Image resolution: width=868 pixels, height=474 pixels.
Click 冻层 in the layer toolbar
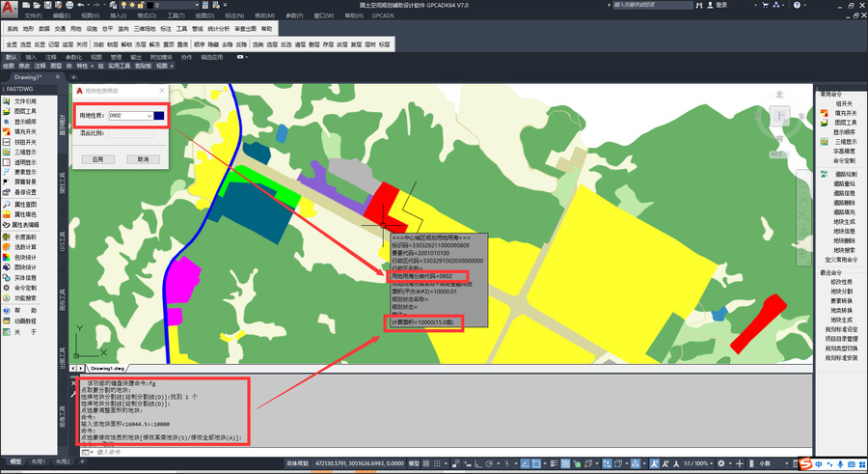[x=141, y=44]
